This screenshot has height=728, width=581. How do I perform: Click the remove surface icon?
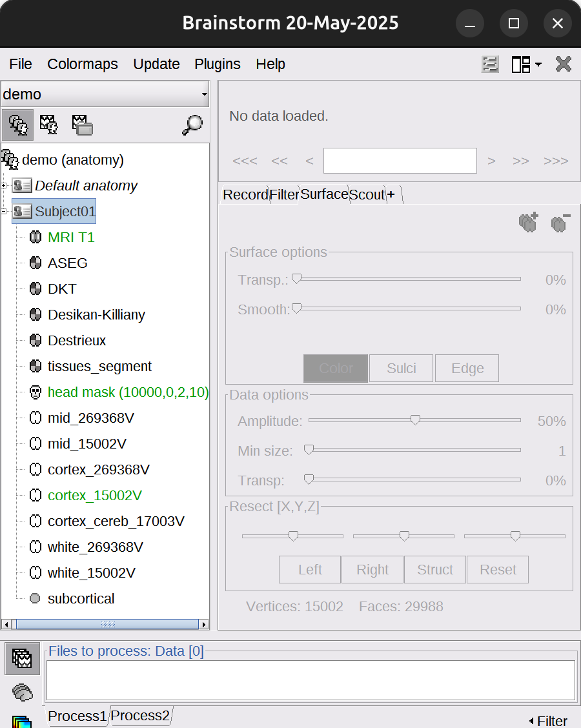[560, 223]
